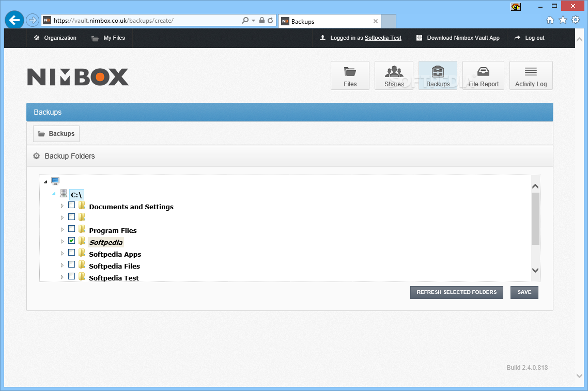Click the search magnifier in address bar
Viewport: 588px width, 391px height.
click(245, 20)
